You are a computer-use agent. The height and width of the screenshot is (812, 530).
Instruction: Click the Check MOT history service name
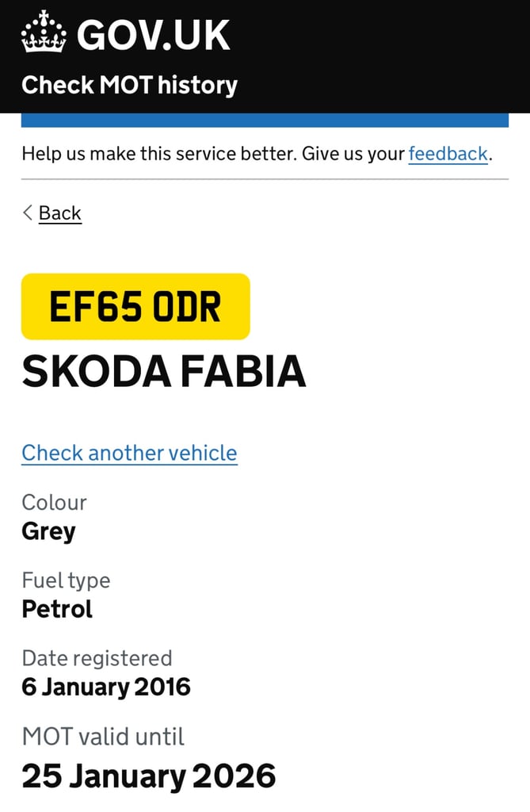click(129, 85)
